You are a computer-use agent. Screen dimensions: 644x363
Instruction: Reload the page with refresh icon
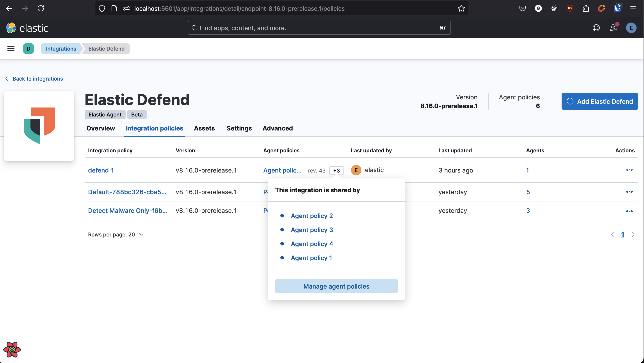pos(41,9)
